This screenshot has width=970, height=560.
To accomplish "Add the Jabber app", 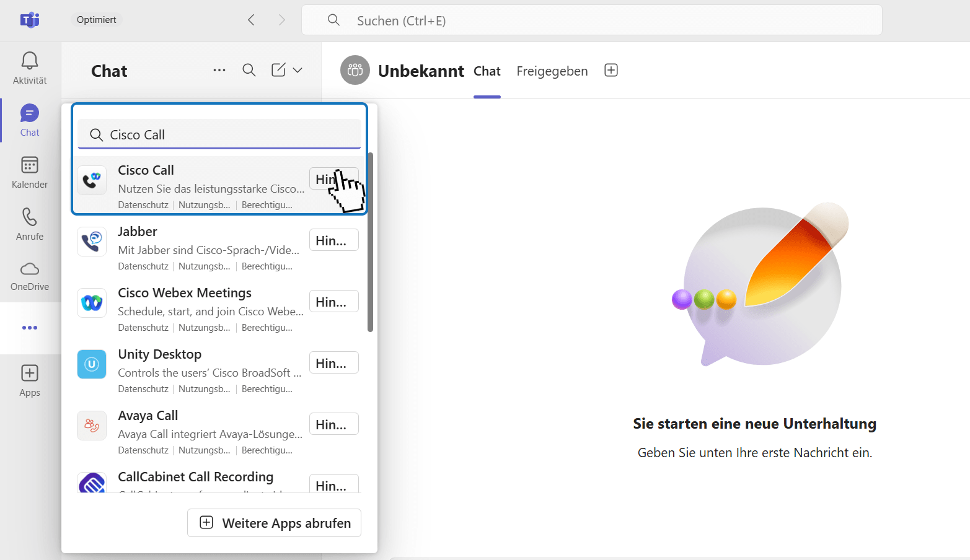I will tap(334, 240).
